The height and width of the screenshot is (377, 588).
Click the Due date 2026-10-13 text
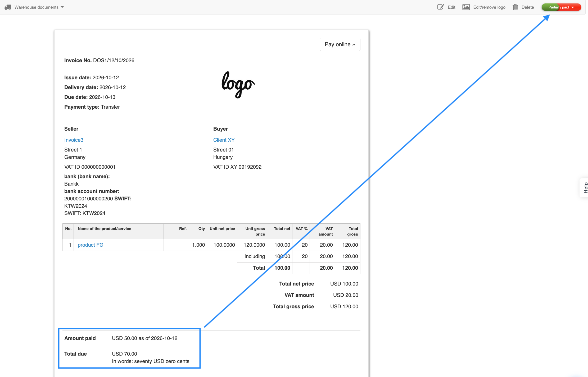(90, 97)
